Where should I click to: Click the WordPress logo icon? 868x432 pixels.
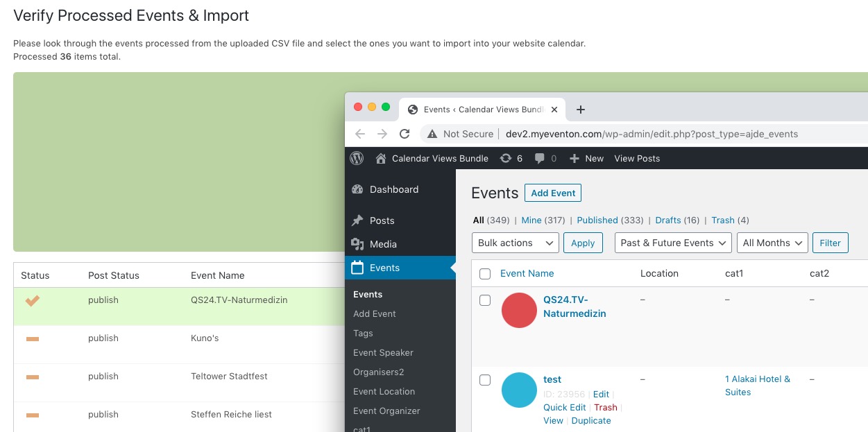tap(357, 158)
